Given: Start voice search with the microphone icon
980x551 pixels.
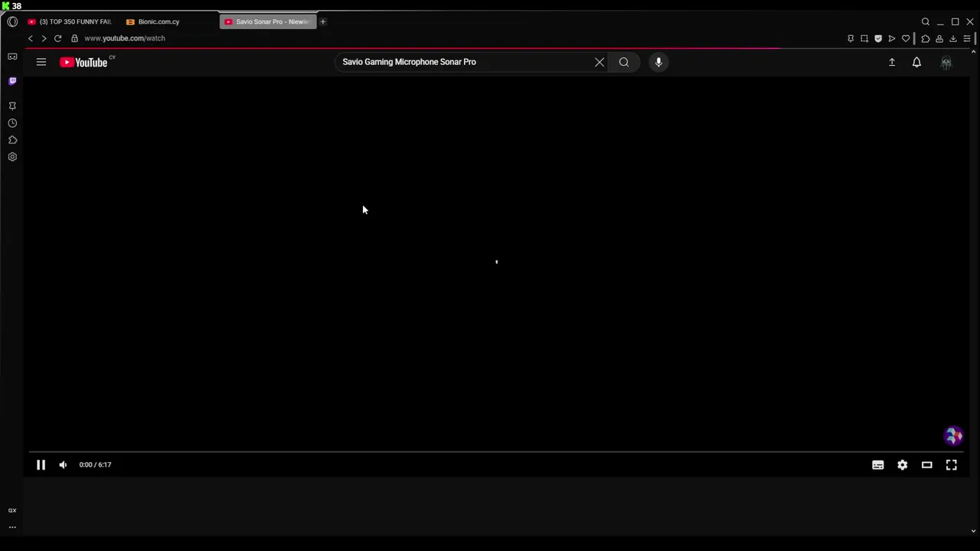Looking at the screenshot, I should 658,62.
